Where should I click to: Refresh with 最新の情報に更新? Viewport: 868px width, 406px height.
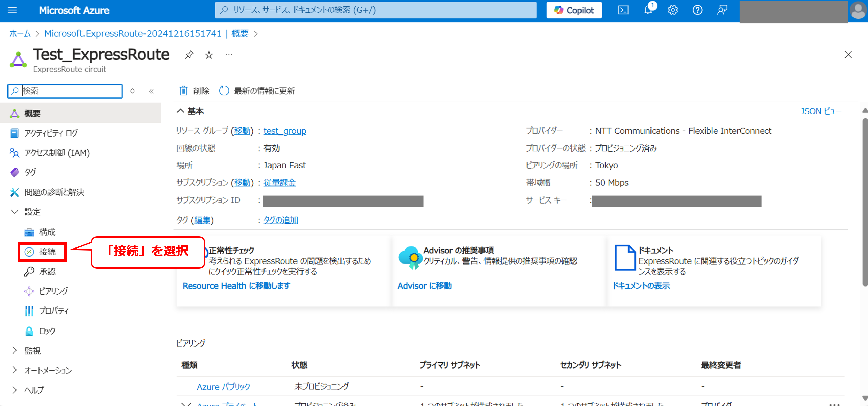(257, 91)
